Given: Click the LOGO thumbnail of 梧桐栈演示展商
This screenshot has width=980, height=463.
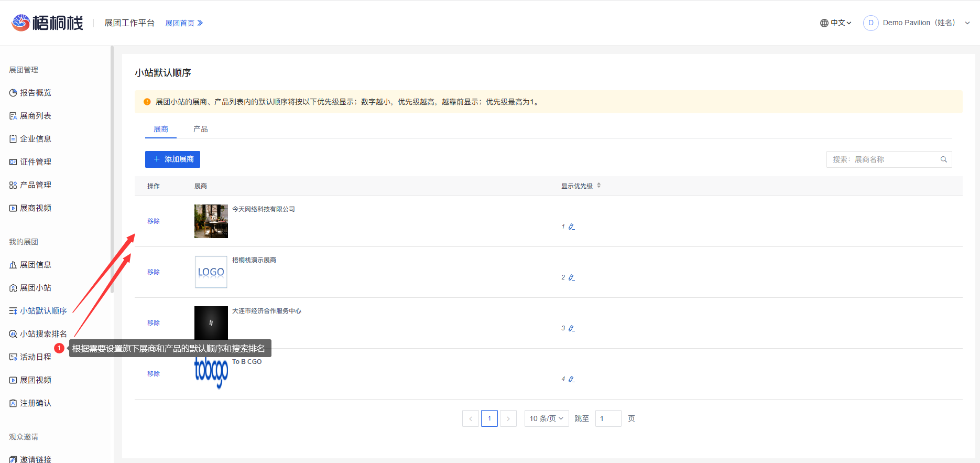Looking at the screenshot, I should 211,272.
